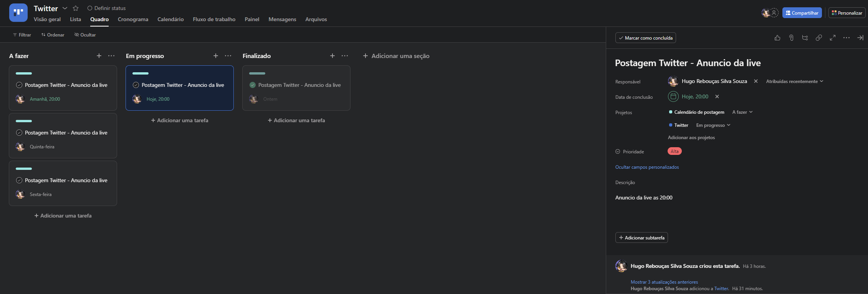
Task: Expand task pane to full screen
Action: 833,38
